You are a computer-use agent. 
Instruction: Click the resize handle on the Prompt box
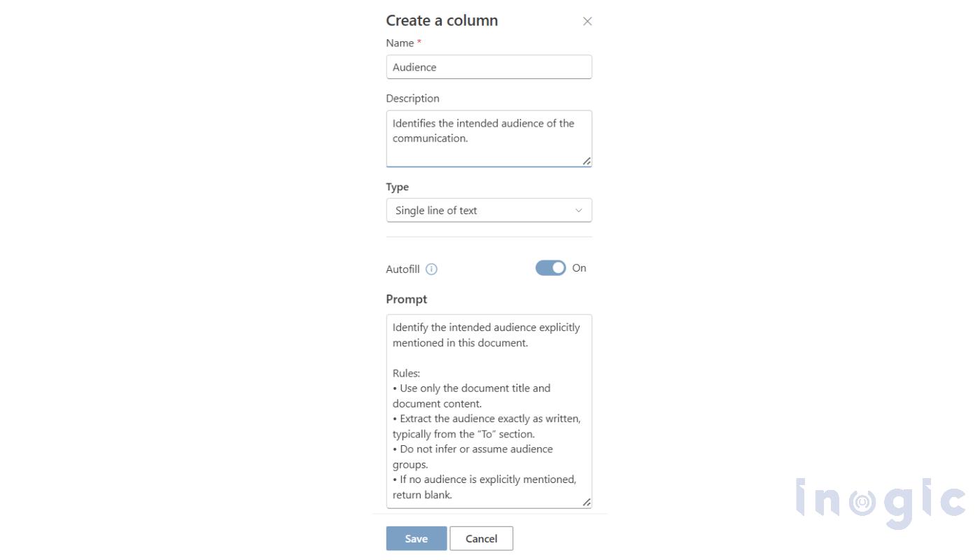(587, 503)
